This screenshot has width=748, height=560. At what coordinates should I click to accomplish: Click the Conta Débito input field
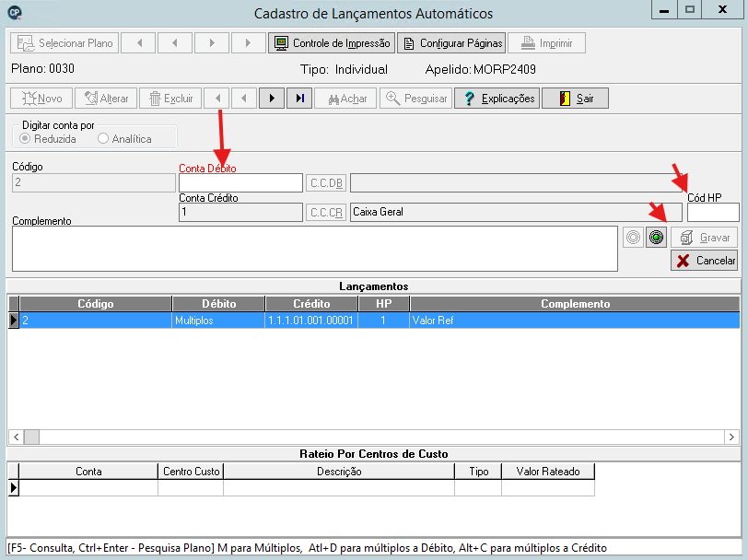tap(241, 182)
